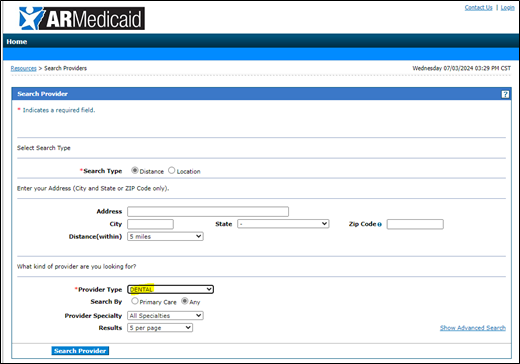Select the Location search type

point(171,170)
